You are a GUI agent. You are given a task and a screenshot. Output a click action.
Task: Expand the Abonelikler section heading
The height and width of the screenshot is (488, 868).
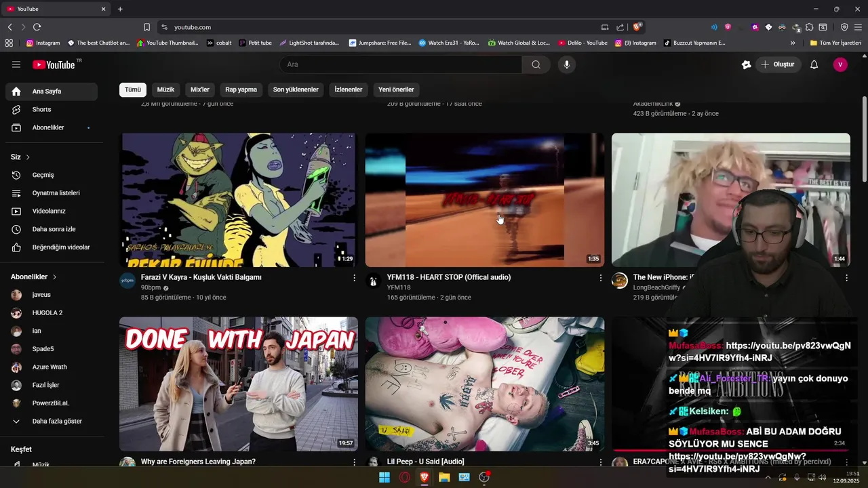point(34,277)
